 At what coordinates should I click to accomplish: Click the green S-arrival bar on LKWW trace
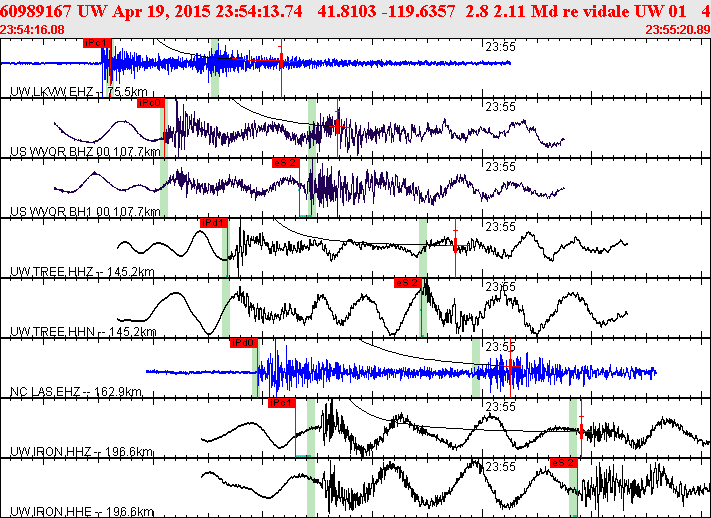click(215, 68)
